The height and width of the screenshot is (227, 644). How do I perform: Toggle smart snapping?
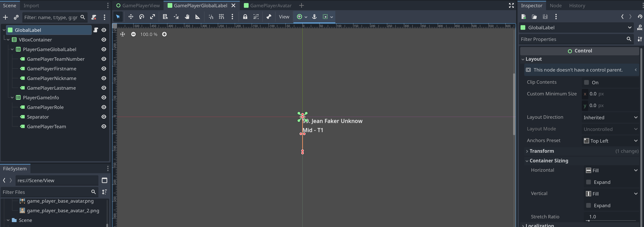tap(211, 17)
